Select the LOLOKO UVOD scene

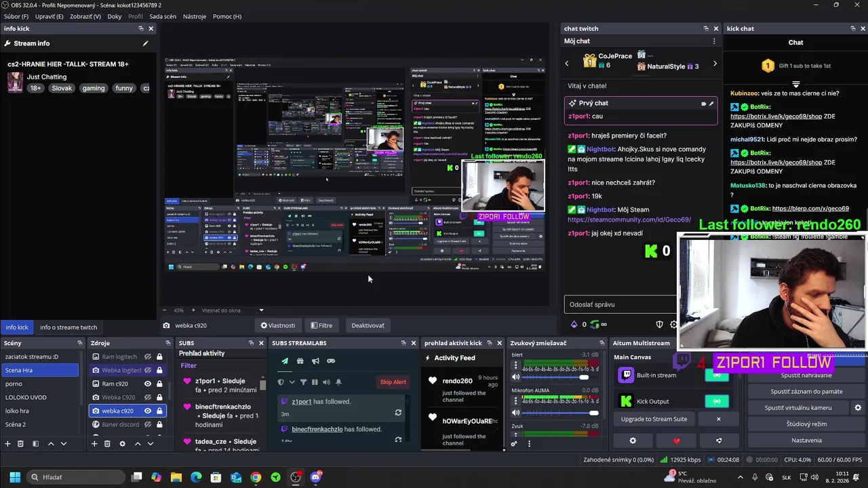(x=39, y=397)
